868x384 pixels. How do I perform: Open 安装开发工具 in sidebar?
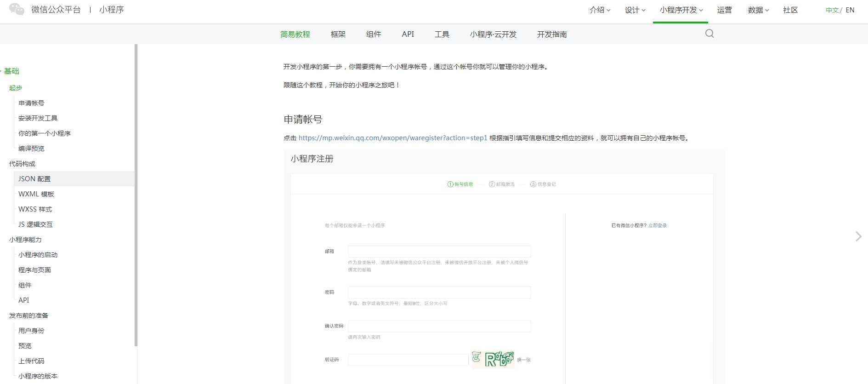(38, 118)
